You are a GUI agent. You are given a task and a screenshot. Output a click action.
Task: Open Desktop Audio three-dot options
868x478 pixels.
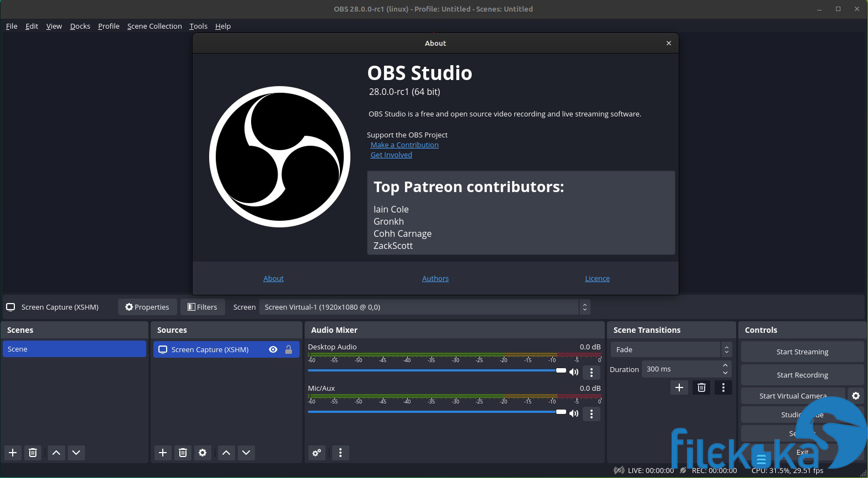pyautogui.click(x=592, y=372)
